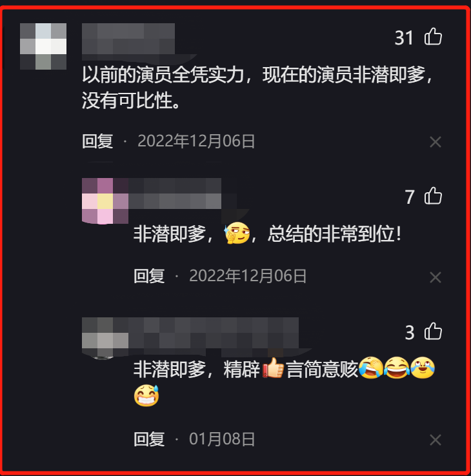
Task: Remove the 总结的非常到位 reply with its X
Action: coord(435,277)
